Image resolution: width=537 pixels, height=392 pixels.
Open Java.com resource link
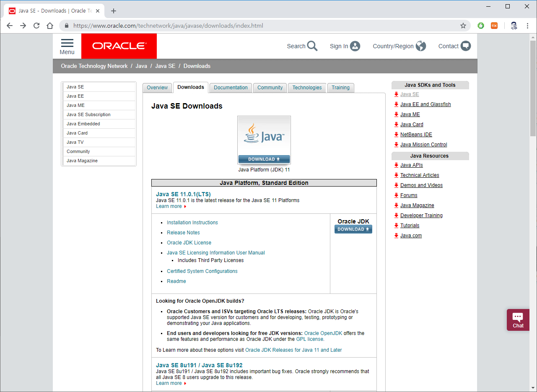tap(411, 236)
